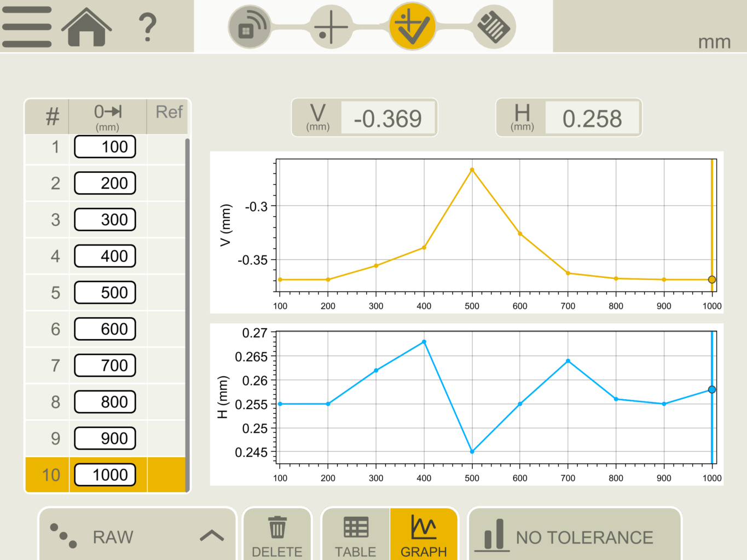Select the 500 mm position entry
This screenshot has width=747, height=560.
[105, 293]
